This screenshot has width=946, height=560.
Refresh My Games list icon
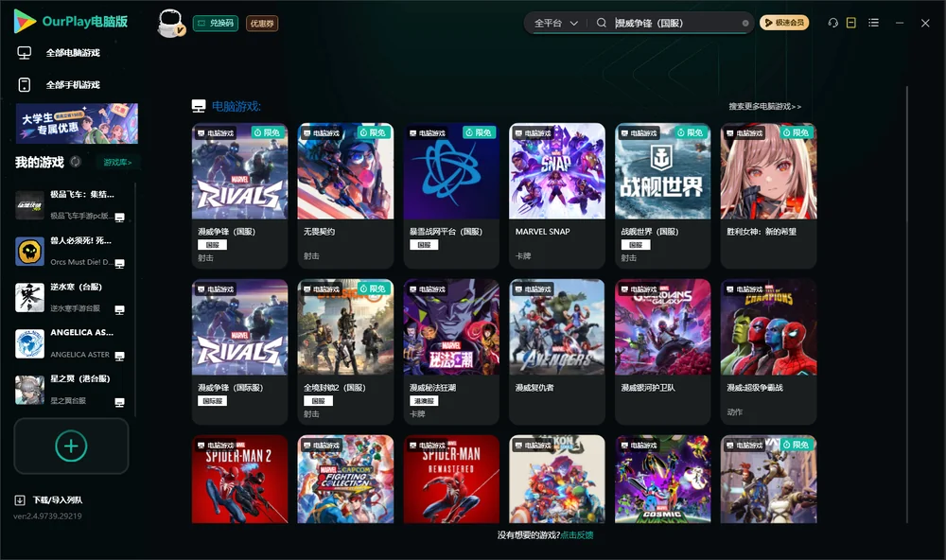pos(76,162)
